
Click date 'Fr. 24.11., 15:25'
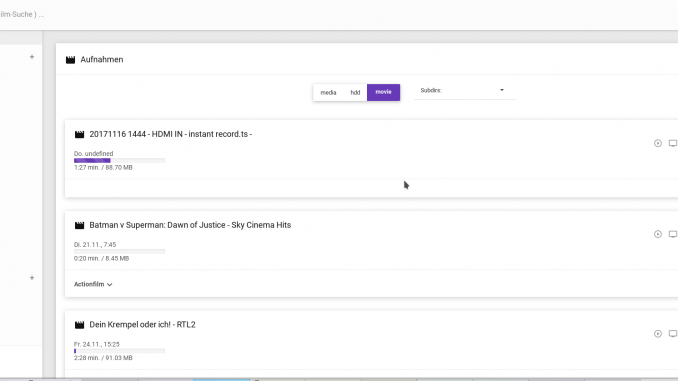(x=97, y=344)
